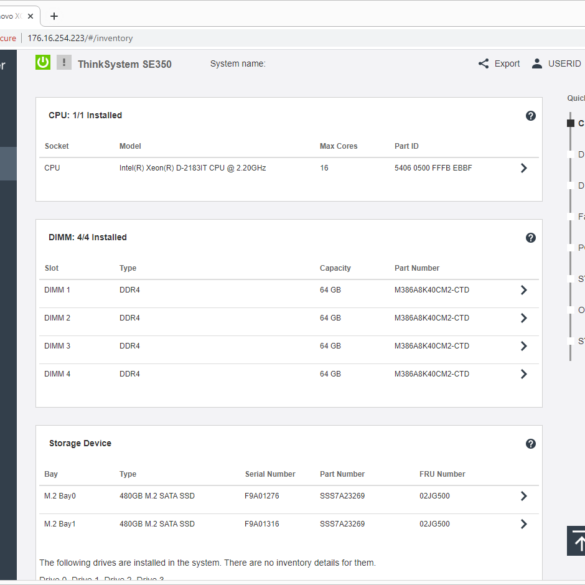Viewport: 585px width, 585px height.
Task: Click the Bay column header
Action: 51,474
